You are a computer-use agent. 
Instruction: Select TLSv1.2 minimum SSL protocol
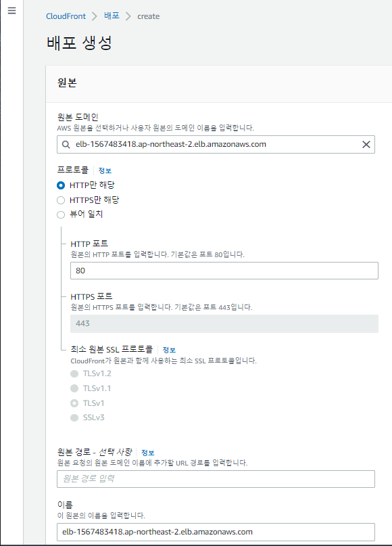pyautogui.click(x=74, y=373)
